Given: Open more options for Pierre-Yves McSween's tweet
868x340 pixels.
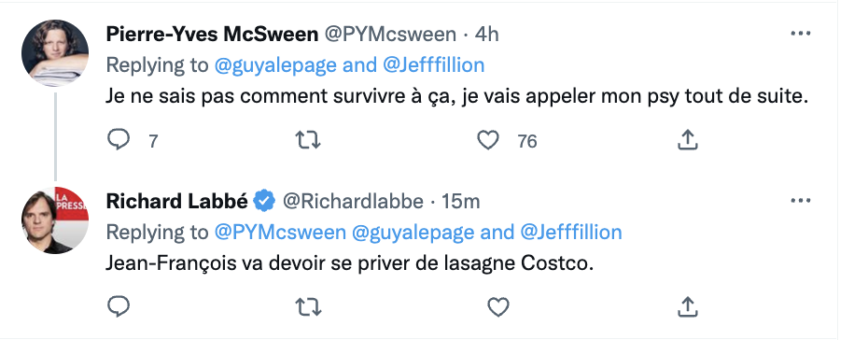Looking at the screenshot, I should (x=801, y=34).
